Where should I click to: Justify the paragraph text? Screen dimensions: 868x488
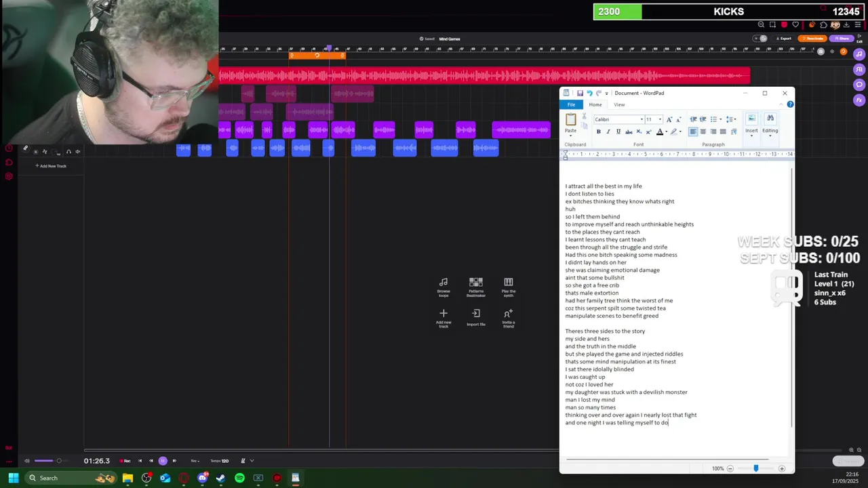click(723, 131)
